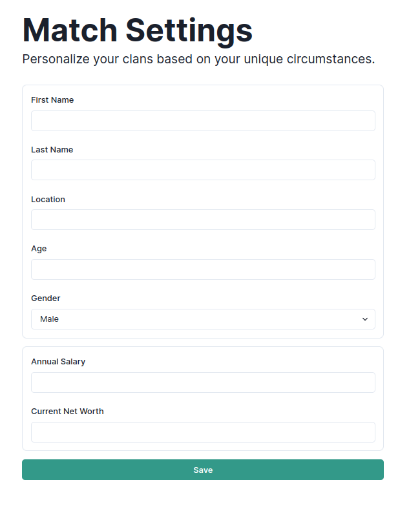The width and height of the screenshot is (420, 522).
Task: Click the 'Age' label text
Action: 39,249
